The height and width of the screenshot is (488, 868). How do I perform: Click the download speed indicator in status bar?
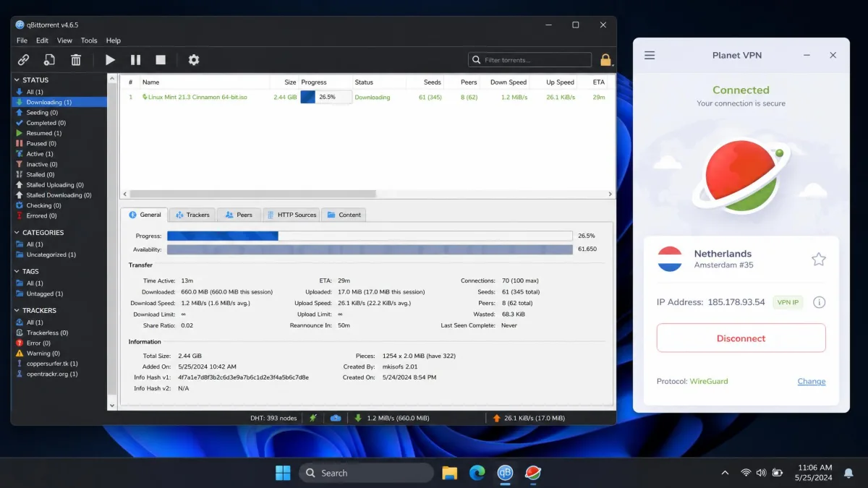pyautogui.click(x=391, y=418)
